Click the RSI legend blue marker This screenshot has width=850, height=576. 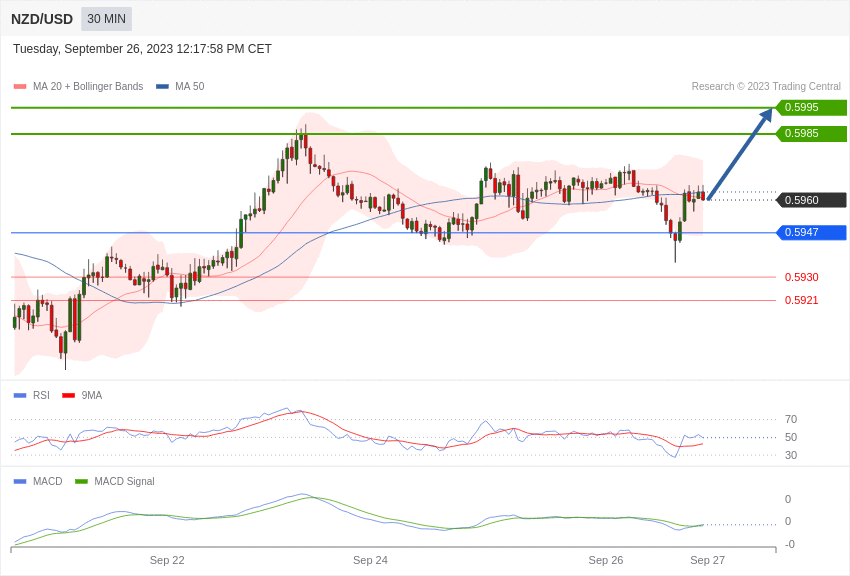coord(20,396)
